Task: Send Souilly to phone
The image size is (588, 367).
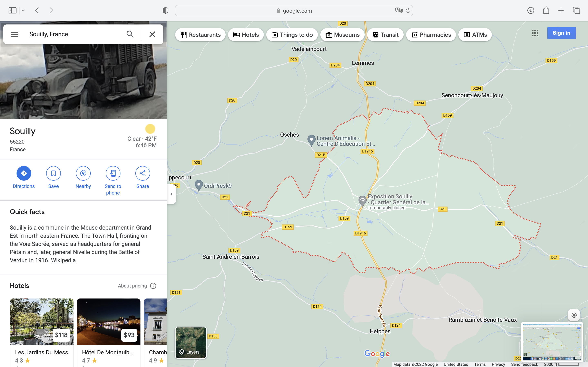Action: [113, 173]
